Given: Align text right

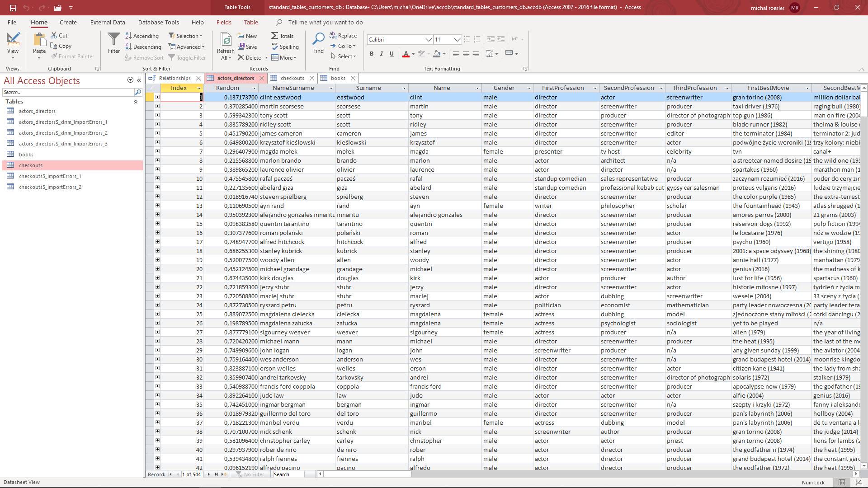Looking at the screenshot, I should click(476, 54).
